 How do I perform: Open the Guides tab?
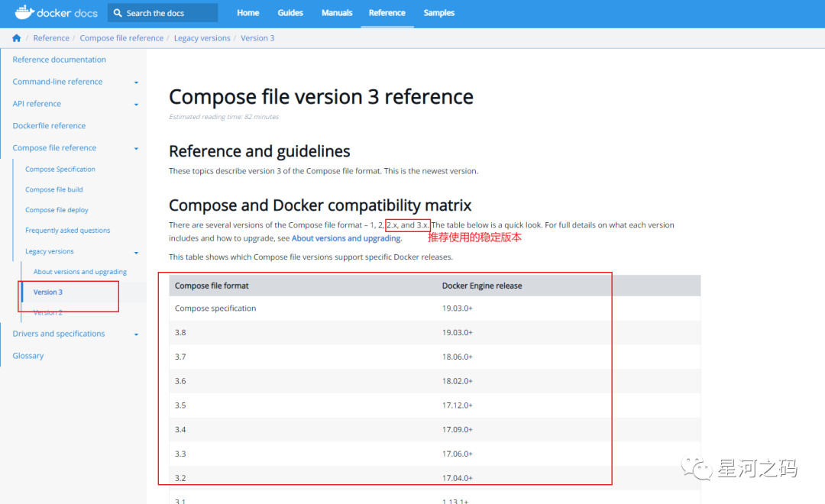coord(290,13)
